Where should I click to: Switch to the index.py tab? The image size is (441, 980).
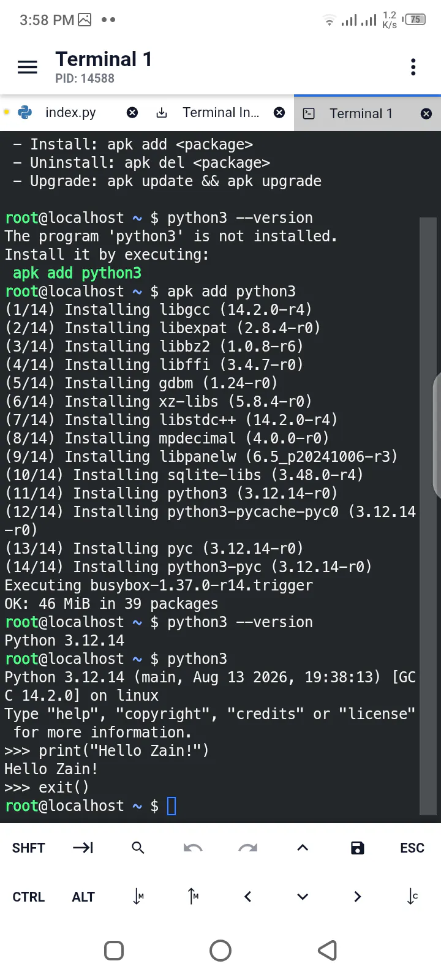[x=70, y=113]
